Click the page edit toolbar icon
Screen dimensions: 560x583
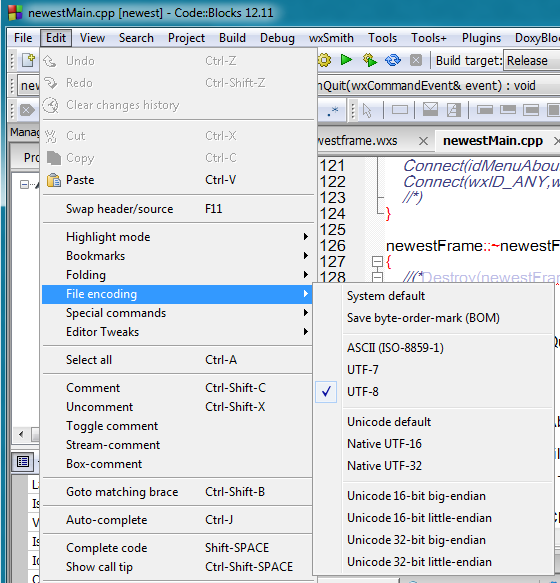click(454, 110)
